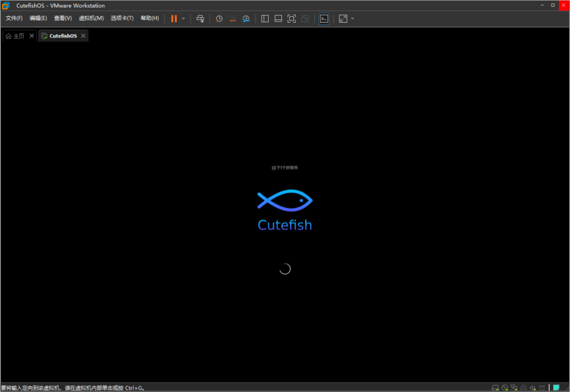The image size is (570, 392).
Task: Open the snapshot manager
Action: pyautogui.click(x=246, y=18)
